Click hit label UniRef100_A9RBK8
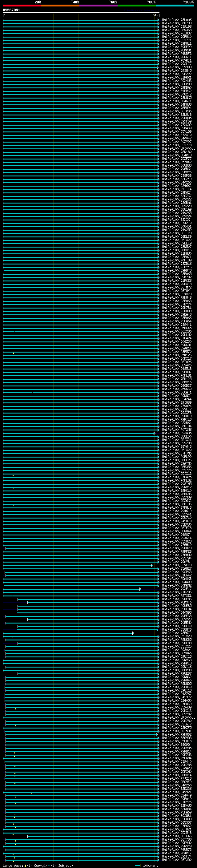This screenshot has width=197, height=868. (x=177, y=548)
